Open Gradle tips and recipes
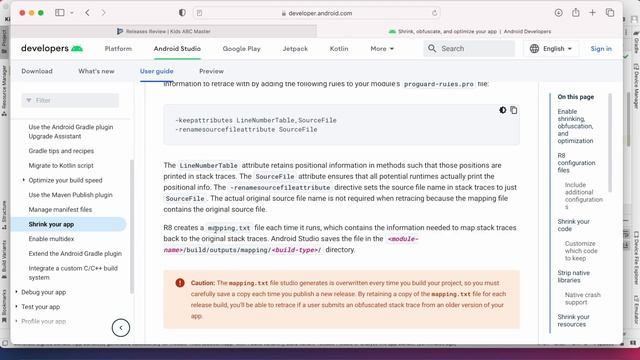Screen dimensions: 640x360 61,151
